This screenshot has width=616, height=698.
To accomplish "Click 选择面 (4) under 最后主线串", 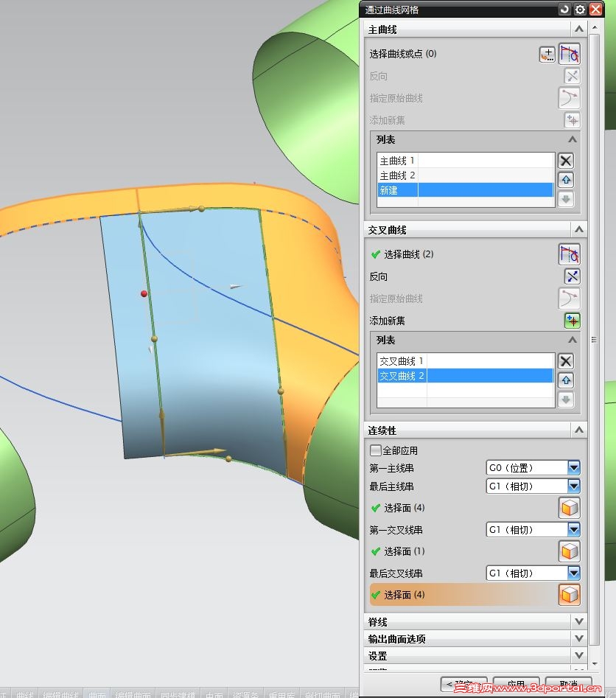I will [x=404, y=508].
